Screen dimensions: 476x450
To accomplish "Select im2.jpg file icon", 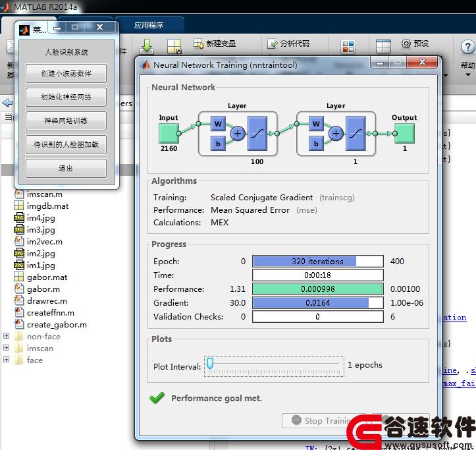I will coord(18,253).
